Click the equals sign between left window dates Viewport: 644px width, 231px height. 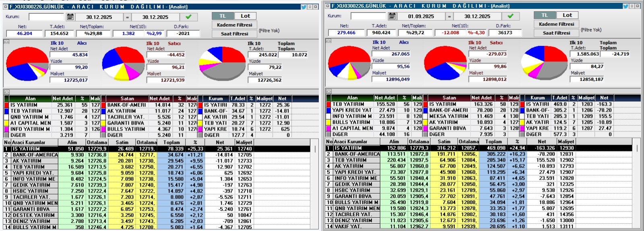point(127,17)
